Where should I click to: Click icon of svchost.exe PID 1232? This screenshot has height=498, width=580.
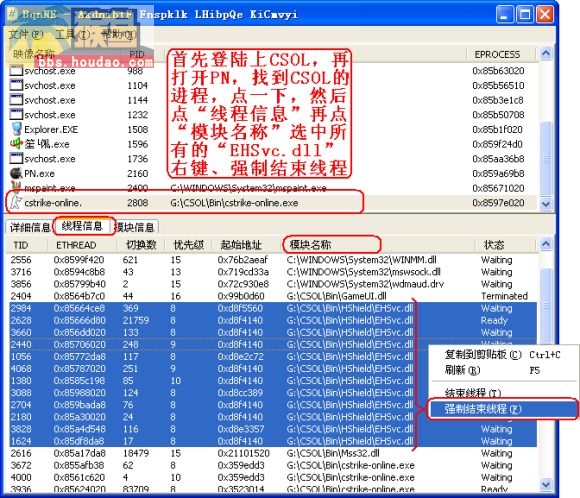tap(16, 115)
